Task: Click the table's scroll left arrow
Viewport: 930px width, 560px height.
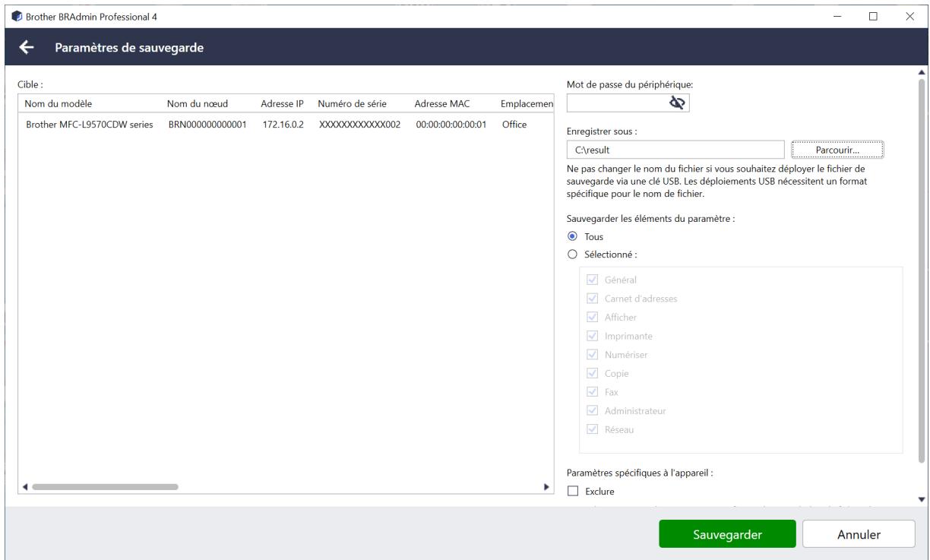Action: (x=24, y=486)
